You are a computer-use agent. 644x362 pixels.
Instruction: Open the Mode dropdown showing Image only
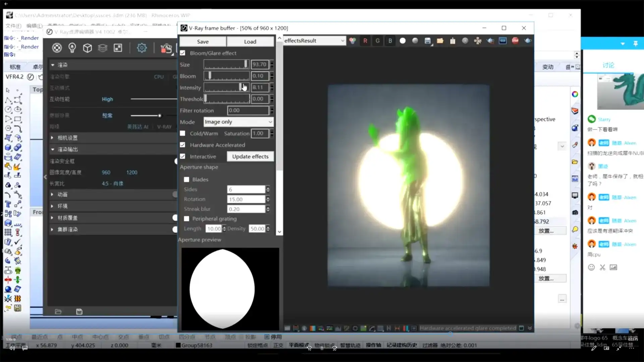tap(238, 122)
